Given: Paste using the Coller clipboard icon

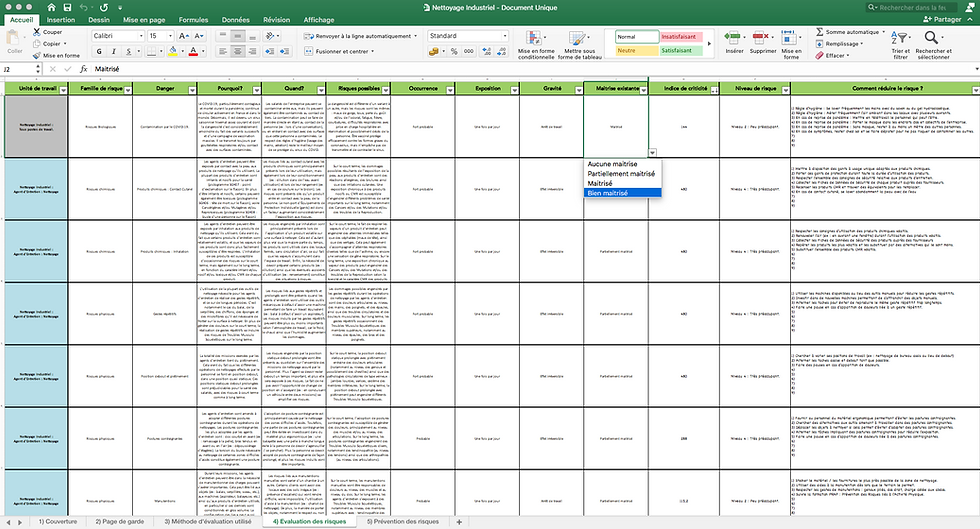Looking at the screenshot, I should click(x=14, y=39).
